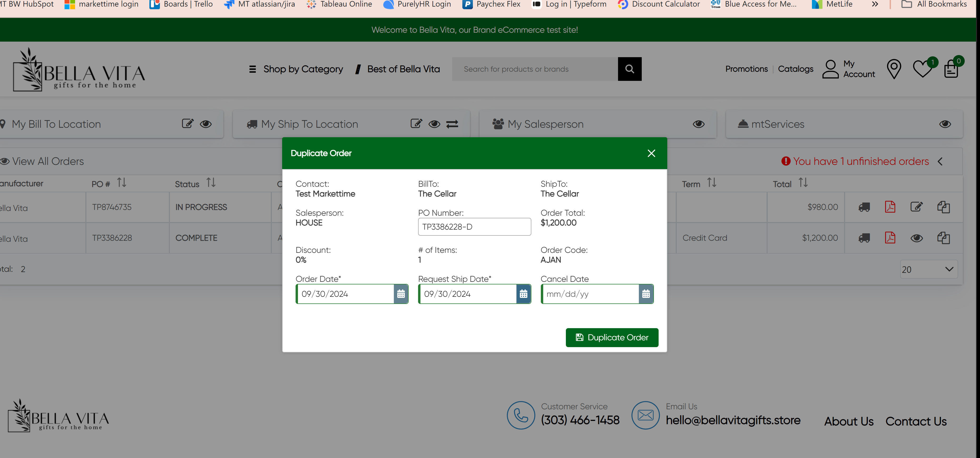
Task: View My Salesperson details
Action: (698, 124)
